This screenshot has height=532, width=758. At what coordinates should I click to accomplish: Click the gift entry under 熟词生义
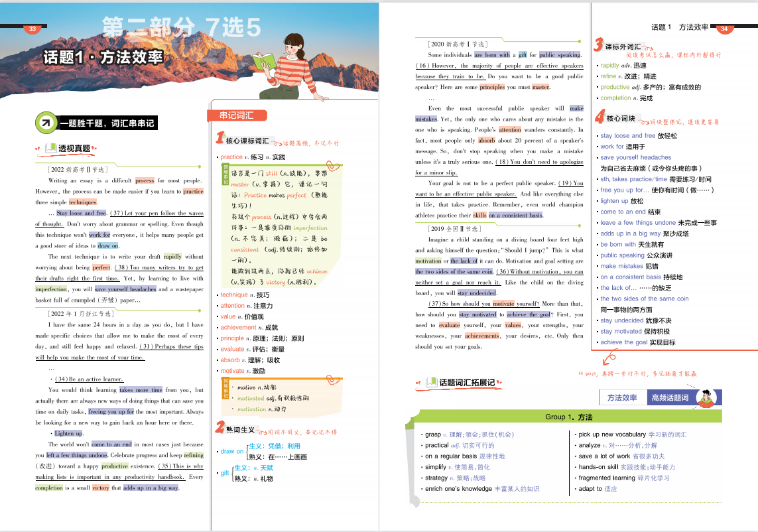(247, 473)
